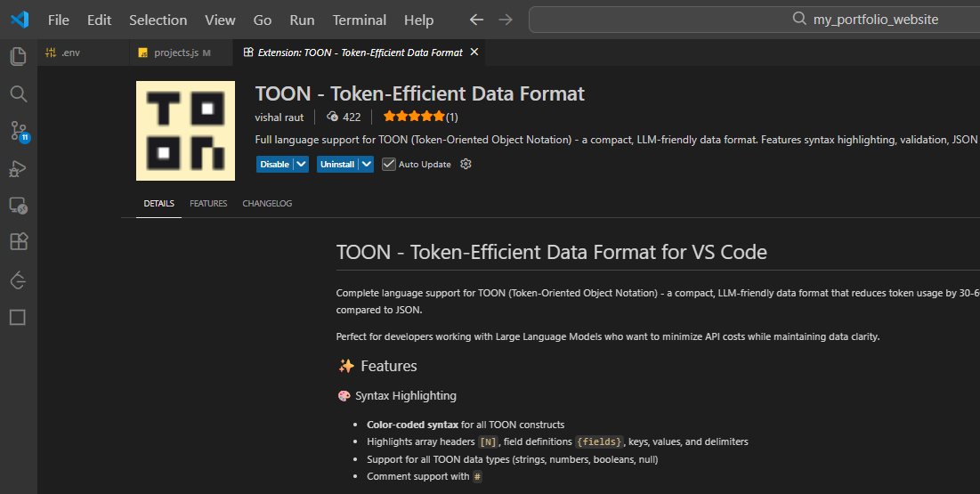The width and height of the screenshot is (980, 494).
Task: Click the my_portfolio_website search box
Action: point(755,20)
